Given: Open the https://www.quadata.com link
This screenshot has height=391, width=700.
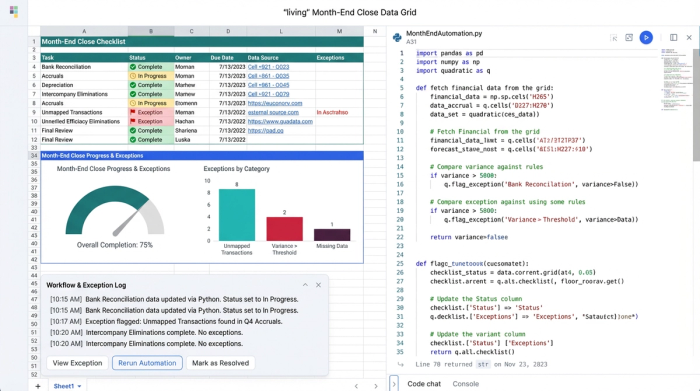Looking at the screenshot, I should [280, 121].
